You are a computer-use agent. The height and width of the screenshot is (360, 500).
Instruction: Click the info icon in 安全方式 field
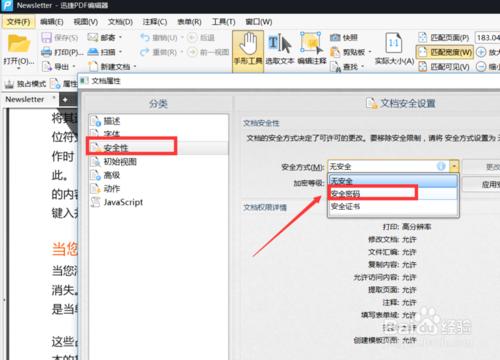coord(441,166)
